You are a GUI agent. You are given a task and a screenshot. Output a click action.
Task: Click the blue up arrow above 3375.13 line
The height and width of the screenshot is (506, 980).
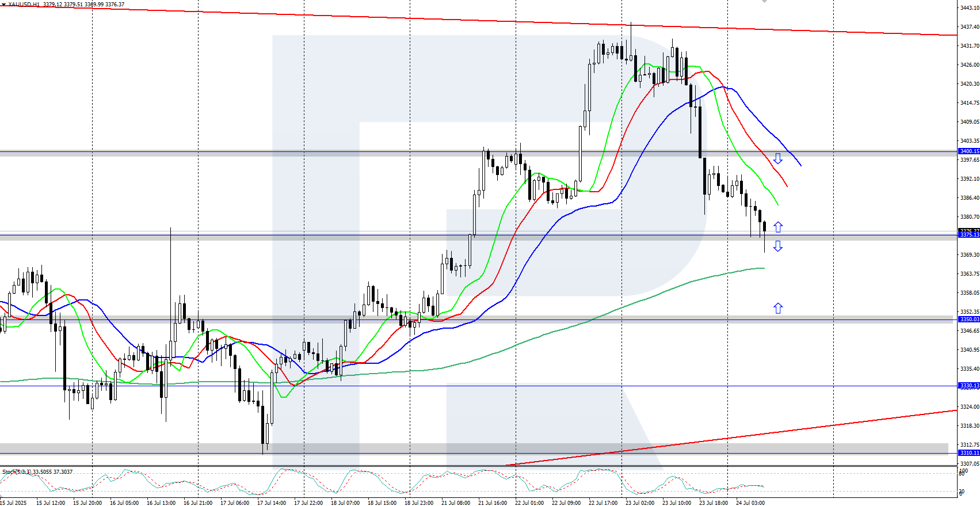[x=777, y=227]
